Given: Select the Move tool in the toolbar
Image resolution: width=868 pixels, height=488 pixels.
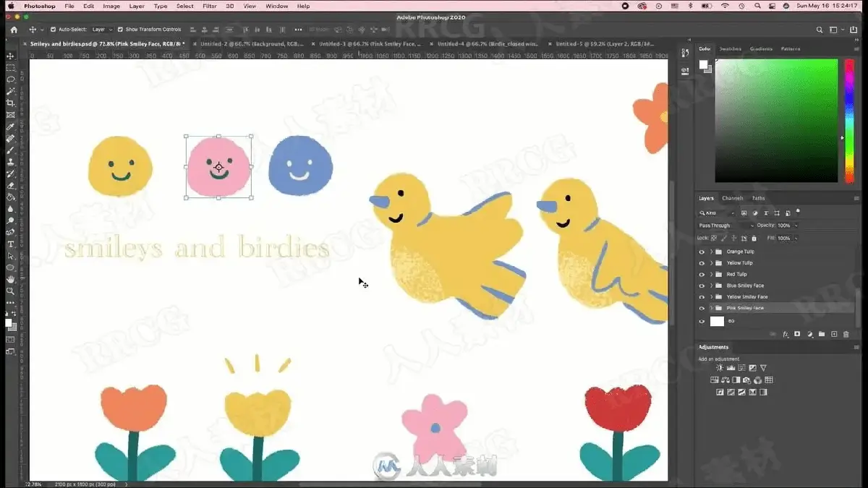Looking at the screenshot, I should point(10,56).
